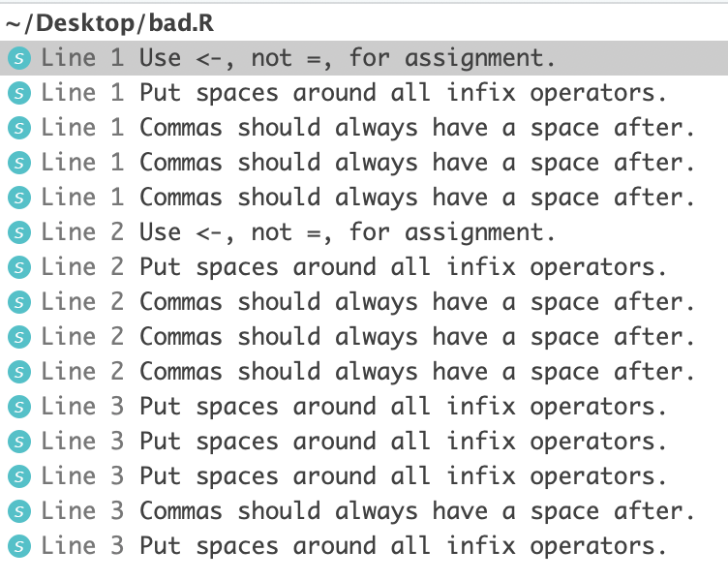This screenshot has width=728, height=581.
Task: Click style icon beside Line 2 infix operators warning
Action: [19, 267]
